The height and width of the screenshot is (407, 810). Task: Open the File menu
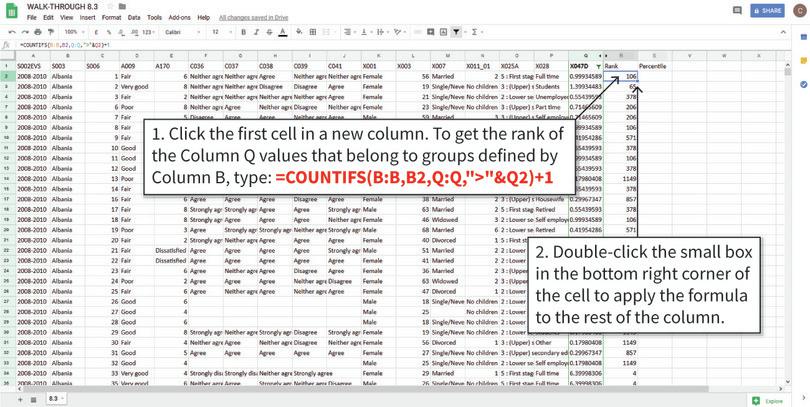point(32,18)
